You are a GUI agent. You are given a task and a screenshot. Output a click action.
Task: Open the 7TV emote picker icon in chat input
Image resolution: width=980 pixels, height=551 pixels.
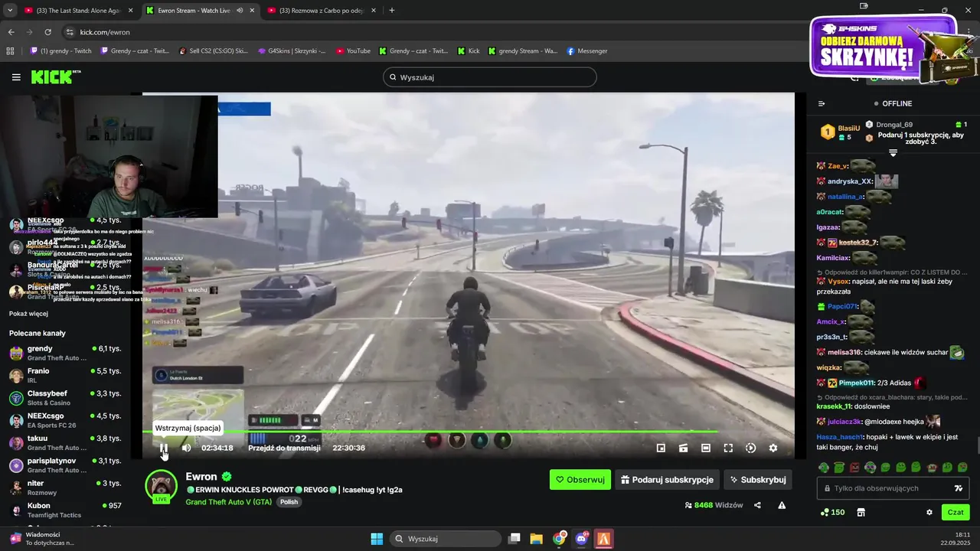tap(958, 488)
